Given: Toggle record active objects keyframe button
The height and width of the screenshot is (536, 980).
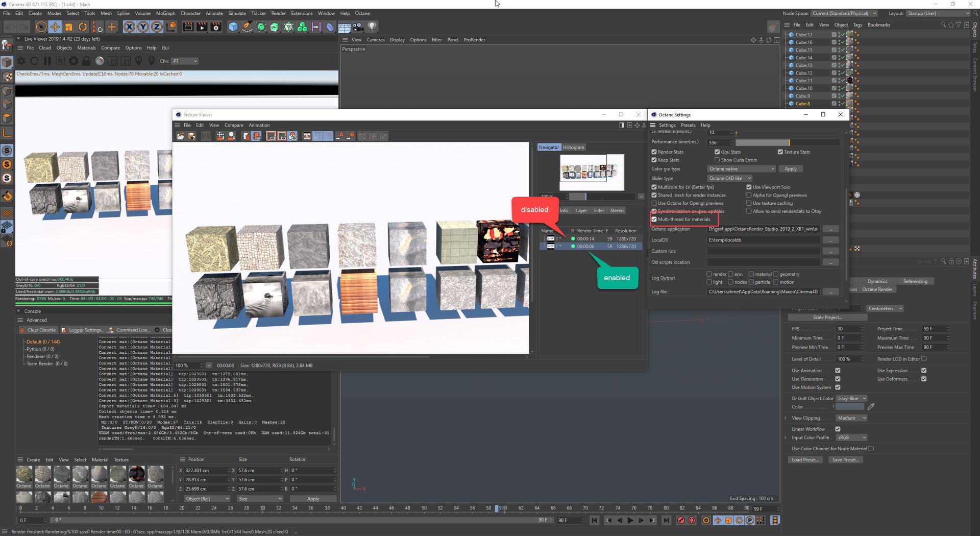Looking at the screenshot, I should pyautogui.click(x=681, y=520).
